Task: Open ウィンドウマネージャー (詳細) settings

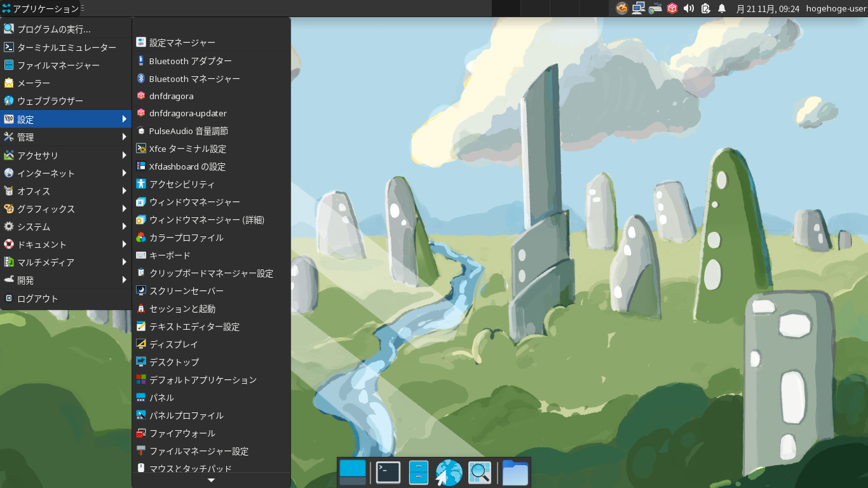Action: click(211, 220)
